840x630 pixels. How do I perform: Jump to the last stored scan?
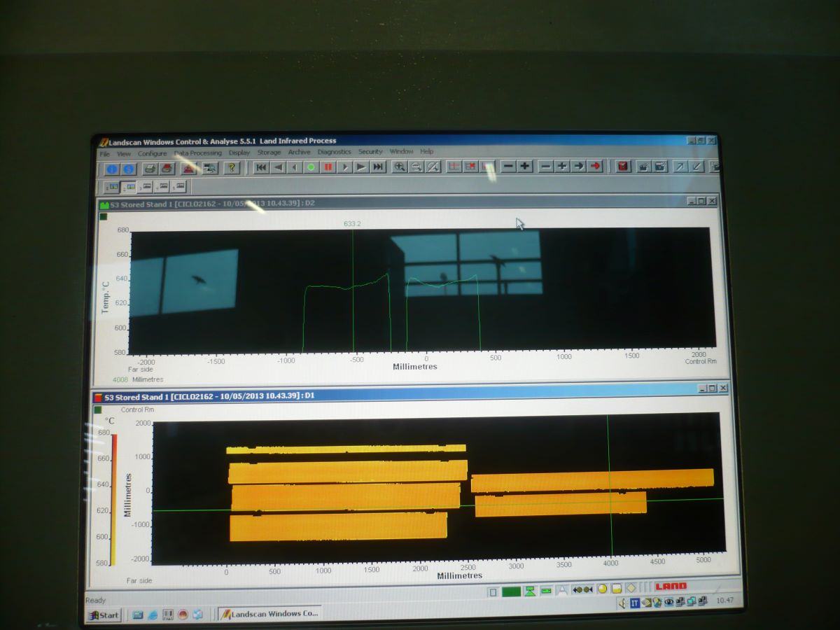coord(378,167)
